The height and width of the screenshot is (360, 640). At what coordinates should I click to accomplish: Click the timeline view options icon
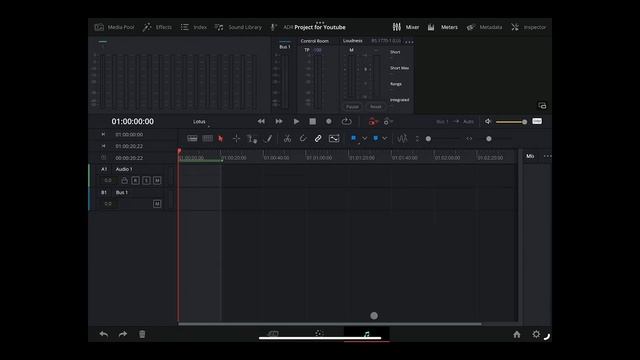click(192, 139)
